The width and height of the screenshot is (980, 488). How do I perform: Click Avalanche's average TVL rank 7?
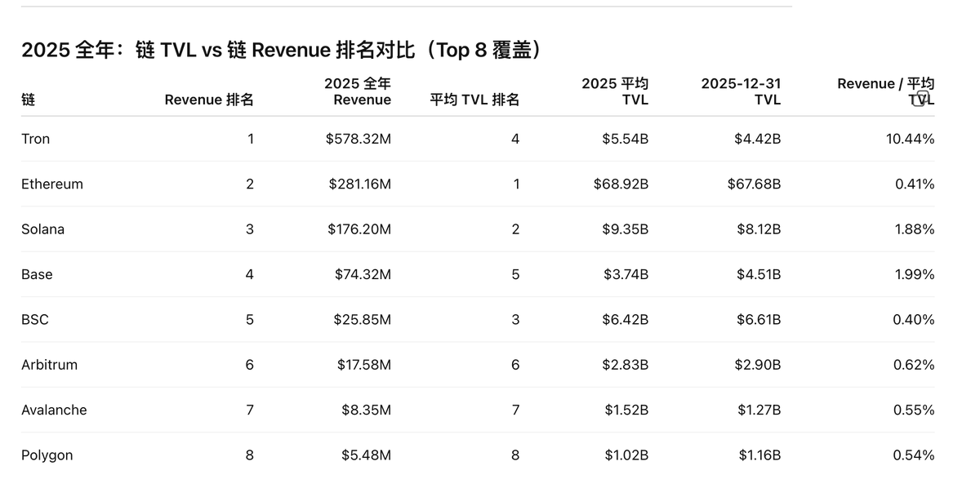coord(515,410)
